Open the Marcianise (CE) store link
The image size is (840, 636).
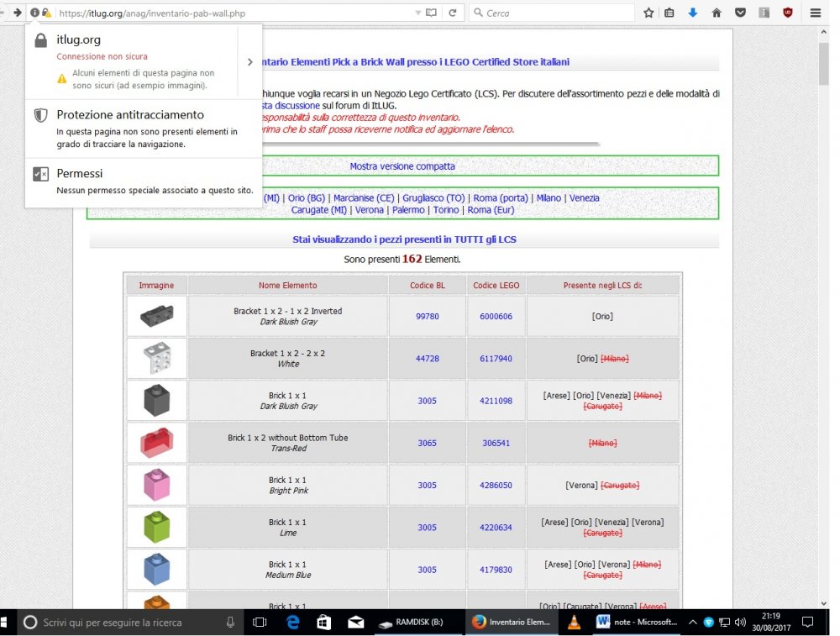point(364,197)
